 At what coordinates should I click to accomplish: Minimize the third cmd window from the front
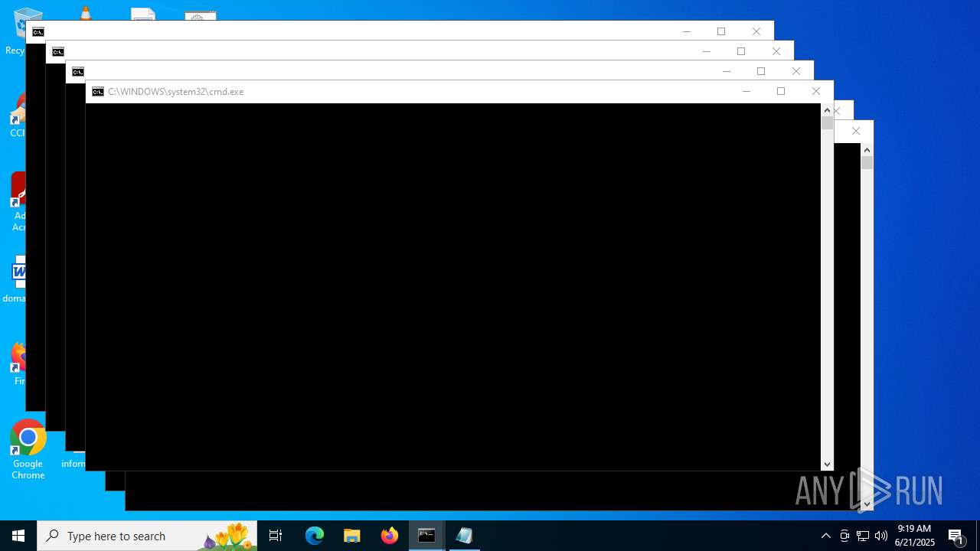(x=706, y=51)
